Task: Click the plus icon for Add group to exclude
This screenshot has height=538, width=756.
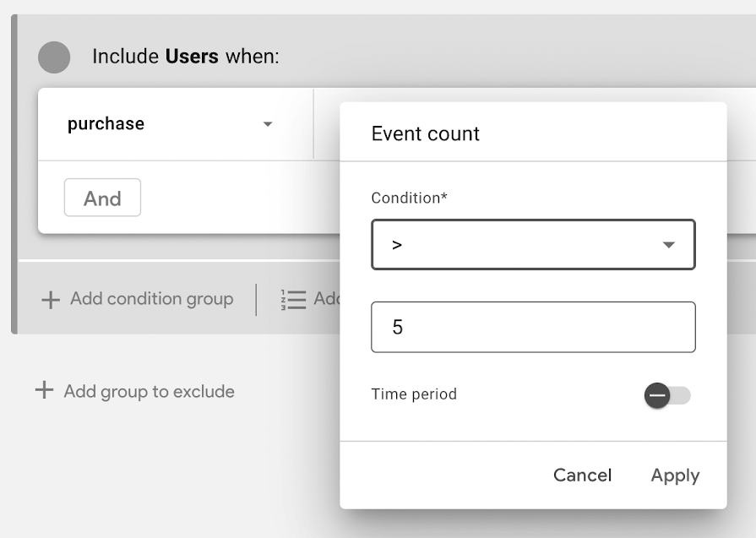Action: point(45,390)
